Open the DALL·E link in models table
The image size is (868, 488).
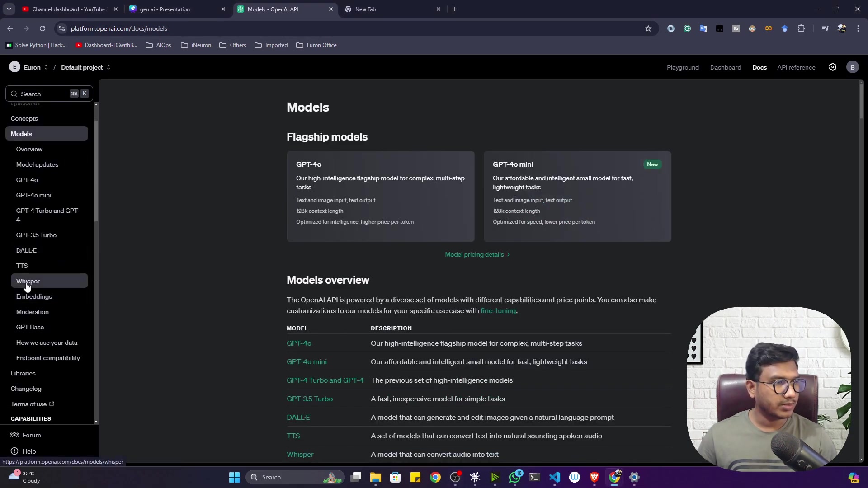click(x=298, y=418)
